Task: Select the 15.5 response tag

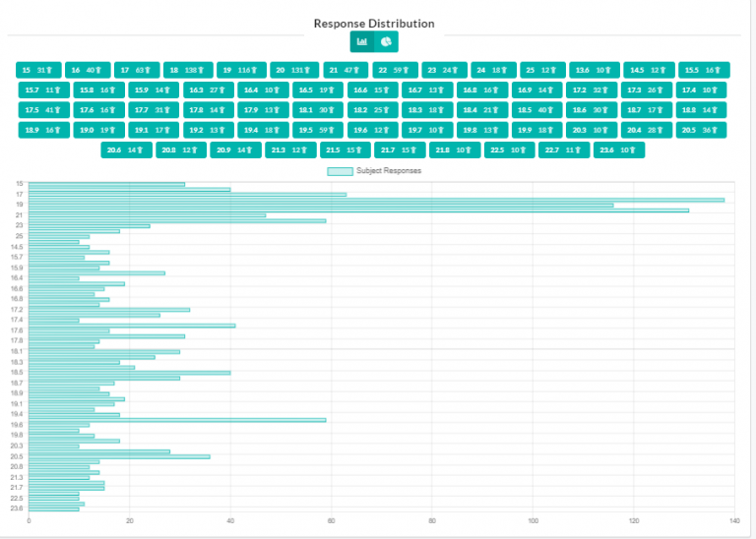Action: (703, 70)
